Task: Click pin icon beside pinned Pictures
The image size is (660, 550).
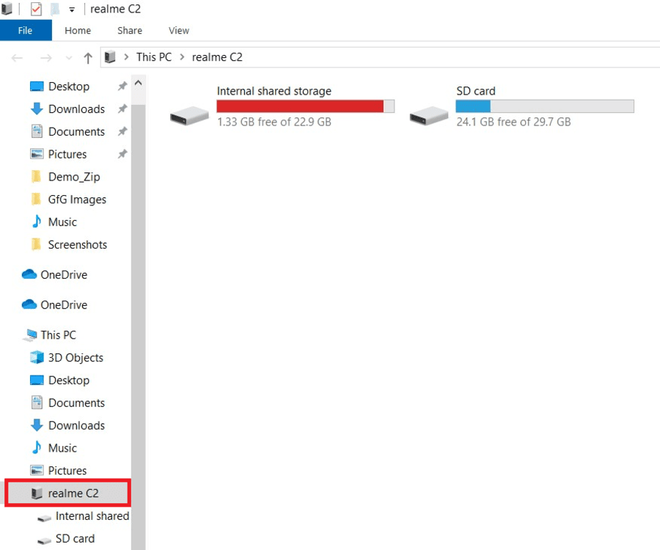Action: (x=122, y=154)
